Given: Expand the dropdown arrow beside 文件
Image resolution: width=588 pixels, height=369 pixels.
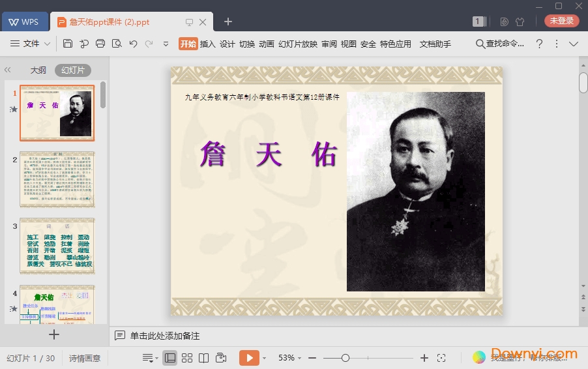Looking at the screenshot, I should (47, 44).
